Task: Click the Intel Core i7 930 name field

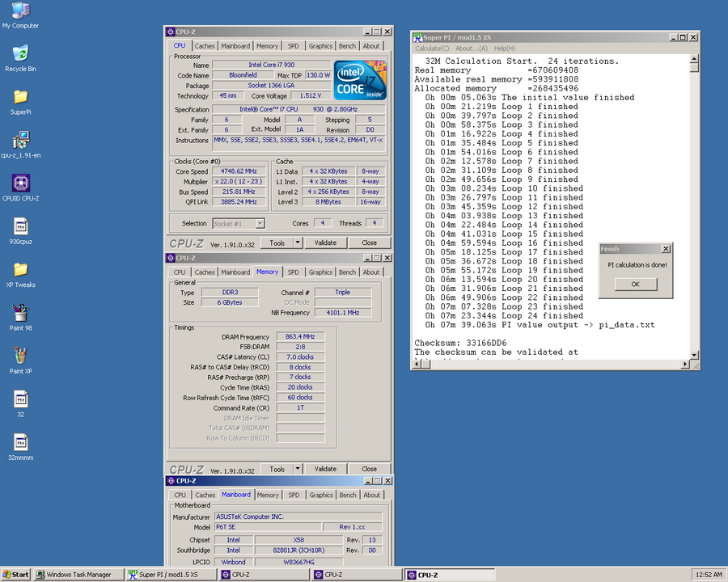Action: click(271, 65)
